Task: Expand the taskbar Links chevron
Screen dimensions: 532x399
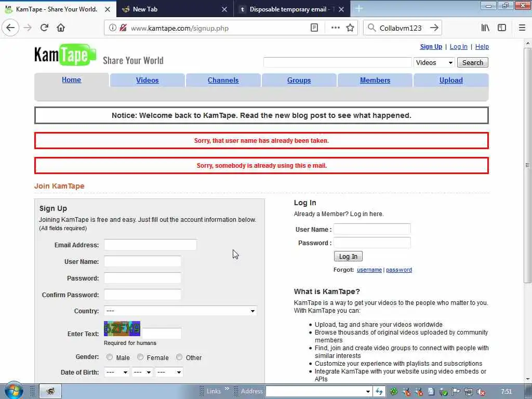Action: pos(227,389)
